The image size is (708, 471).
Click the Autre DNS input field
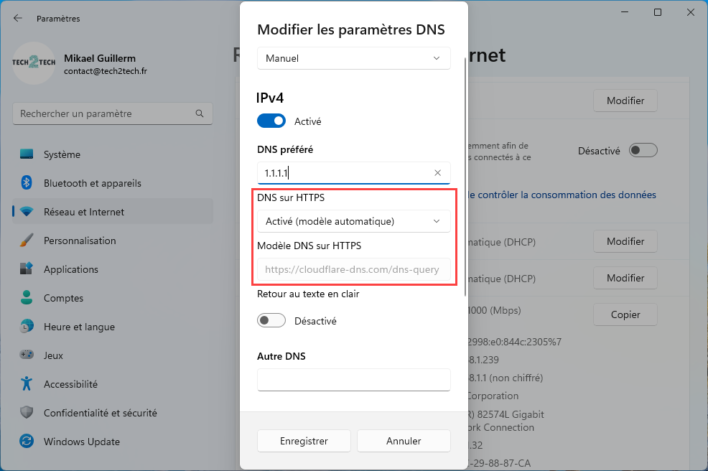click(x=353, y=379)
